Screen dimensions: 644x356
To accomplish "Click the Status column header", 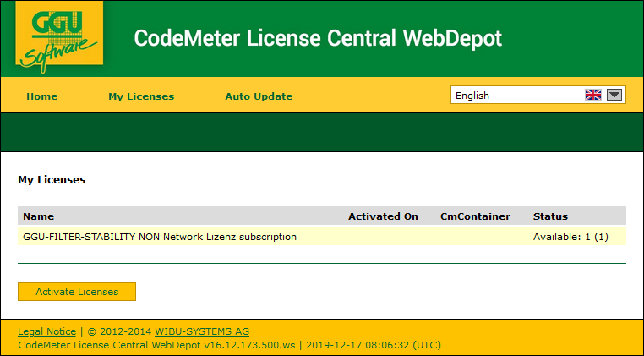I will point(550,216).
